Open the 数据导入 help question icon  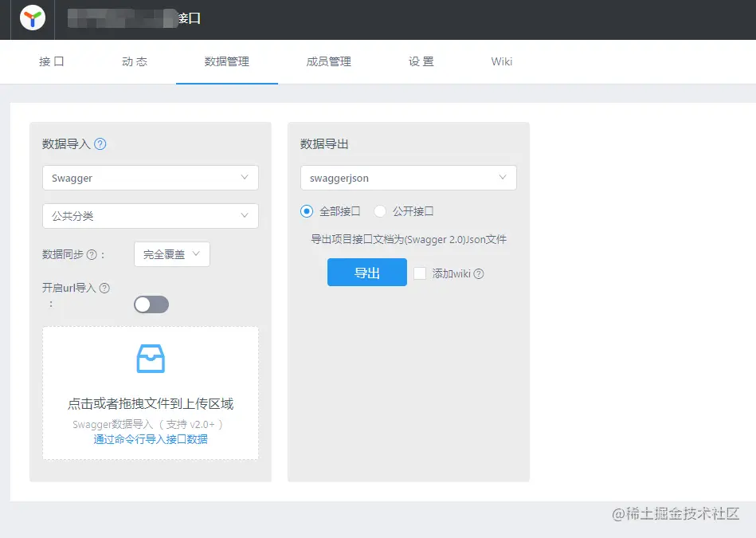pyautogui.click(x=100, y=143)
